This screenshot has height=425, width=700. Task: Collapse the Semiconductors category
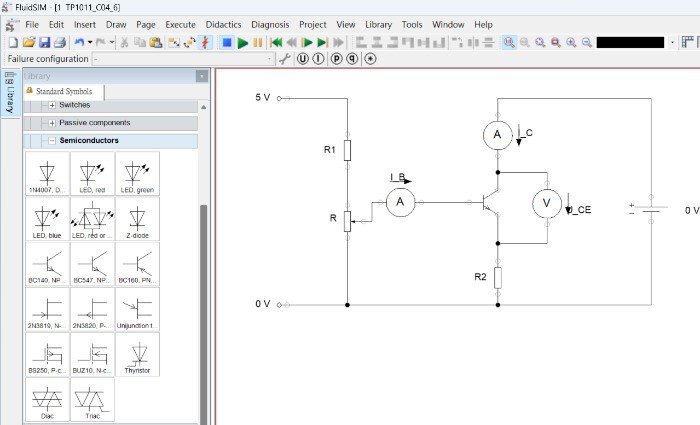tap(52, 141)
